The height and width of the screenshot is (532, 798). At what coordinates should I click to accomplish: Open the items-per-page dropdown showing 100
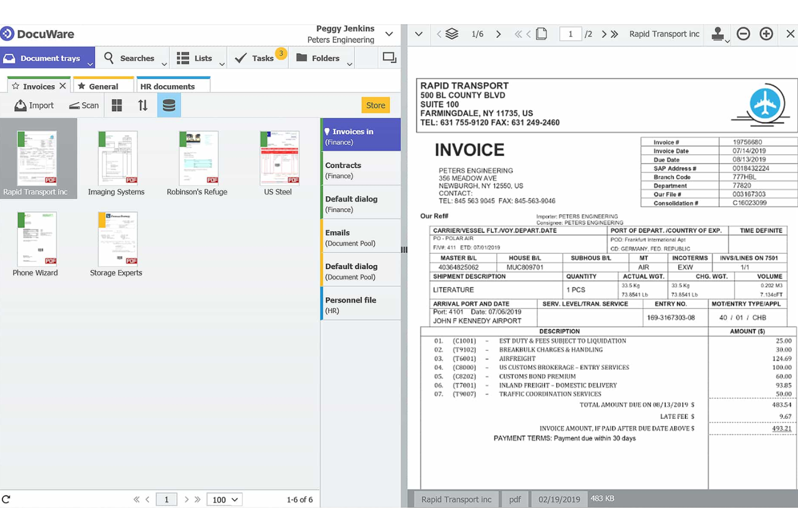click(224, 500)
